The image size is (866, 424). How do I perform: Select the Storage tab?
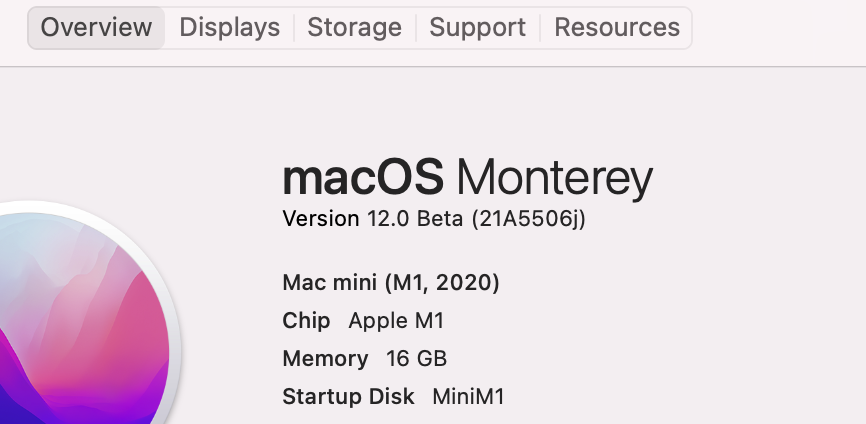pos(354,27)
